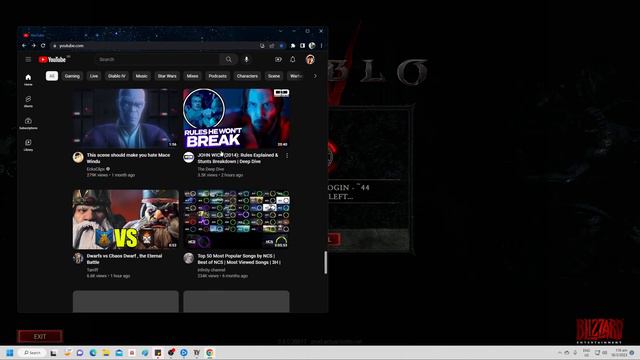Select the Star Wars category chip
Screen dimensions: 640x360
click(x=167, y=76)
